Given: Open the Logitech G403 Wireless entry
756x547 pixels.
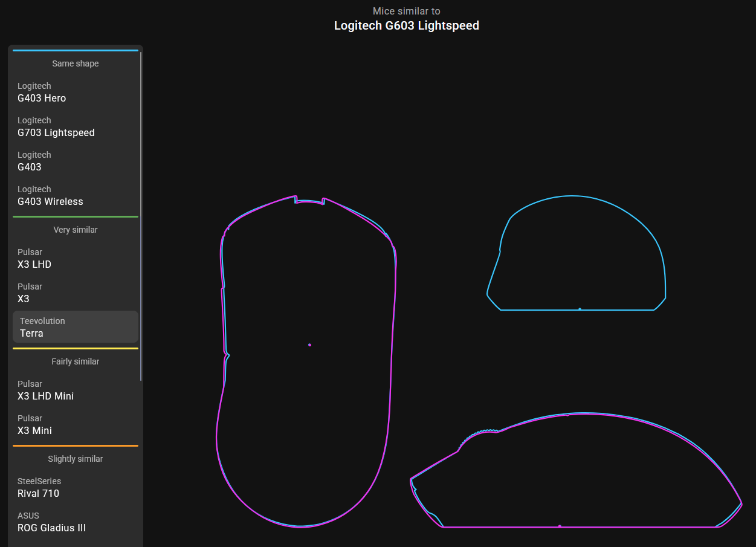Looking at the screenshot, I should coord(76,196).
